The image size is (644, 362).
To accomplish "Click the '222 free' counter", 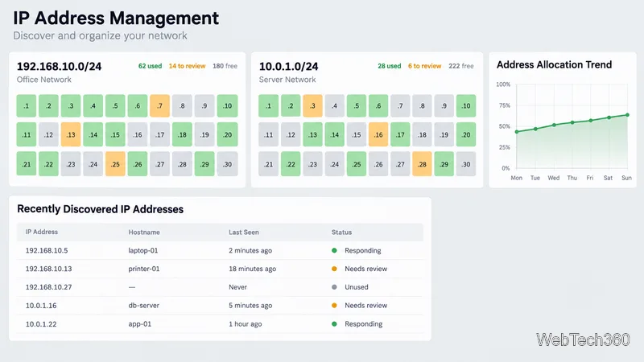I will click(460, 66).
